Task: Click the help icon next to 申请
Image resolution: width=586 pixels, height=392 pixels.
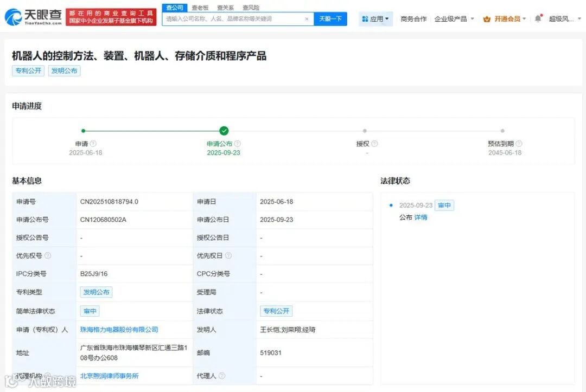Action: coord(93,144)
